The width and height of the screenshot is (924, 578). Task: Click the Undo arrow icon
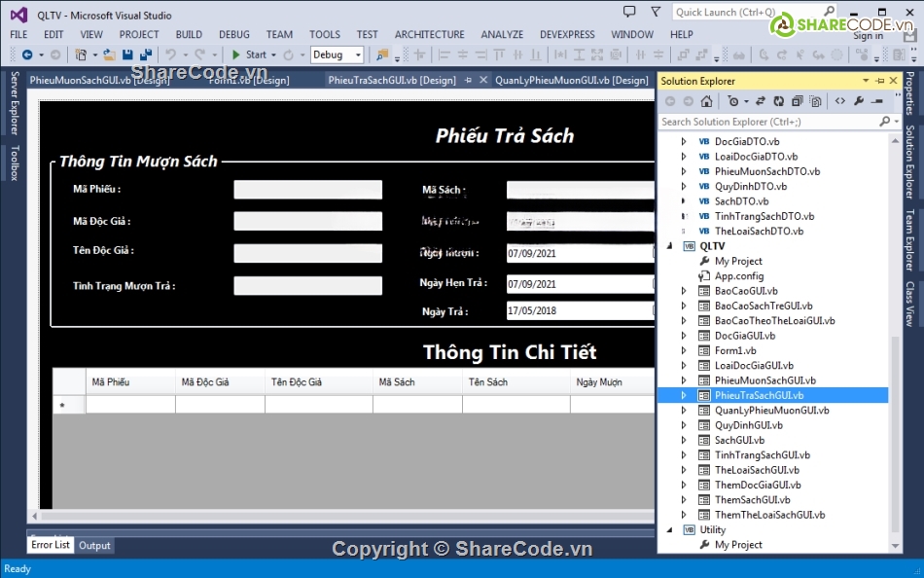coord(171,54)
